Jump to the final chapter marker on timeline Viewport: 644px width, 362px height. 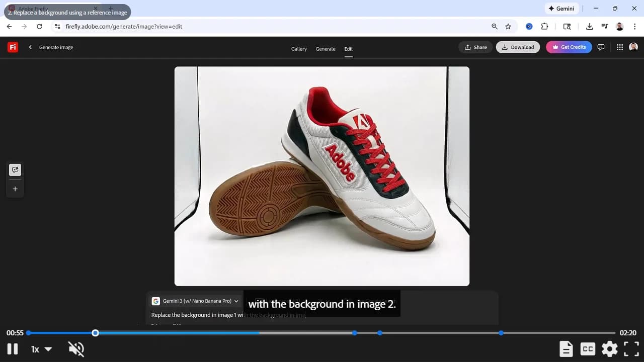501,333
